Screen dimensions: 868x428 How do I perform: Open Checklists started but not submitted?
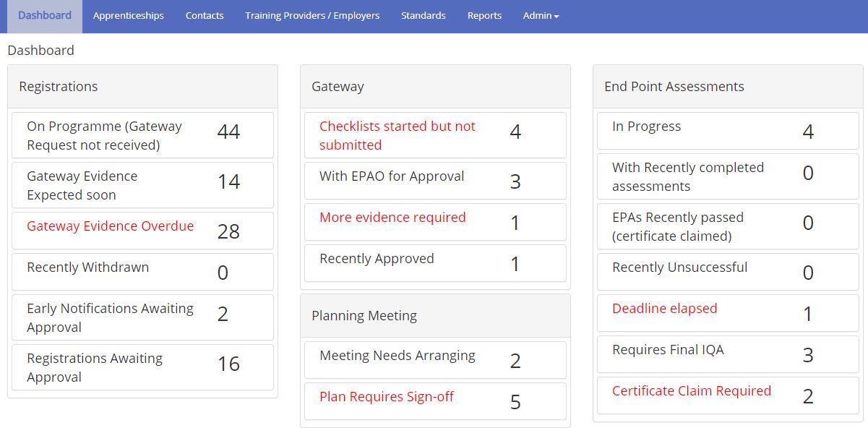[435, 135]
